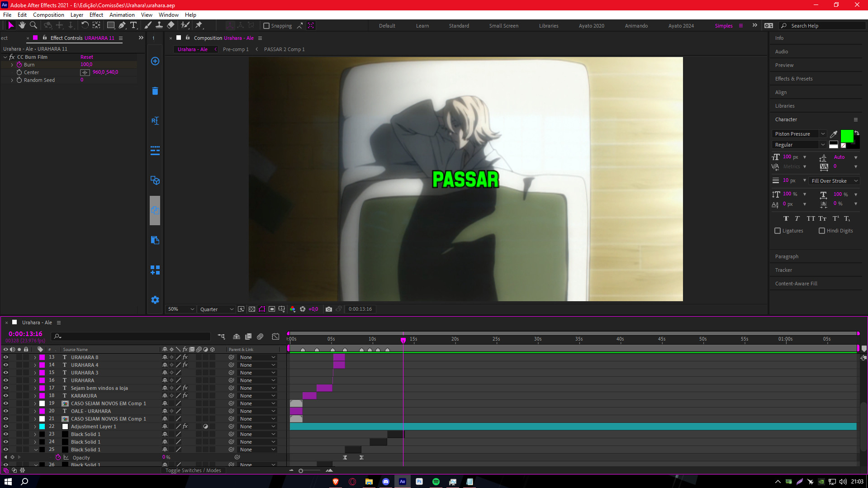Select the Horizontal Type tool

pos(133,25)
